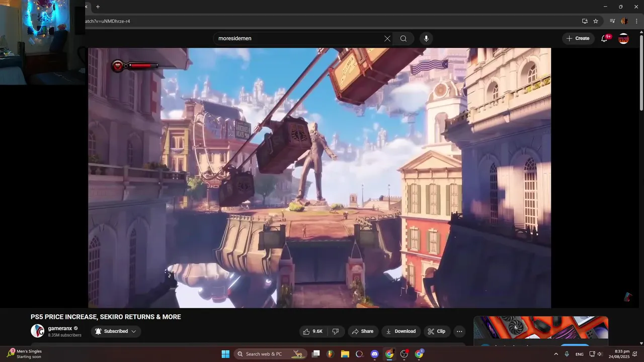Screen dimensions: 644x362
Task: Clear the YouTube search box text
Action: 387,39
